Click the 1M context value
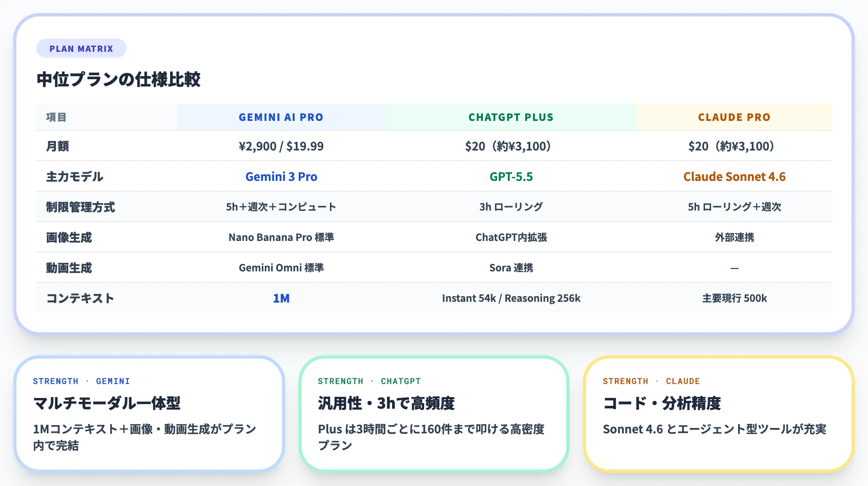 281,298
